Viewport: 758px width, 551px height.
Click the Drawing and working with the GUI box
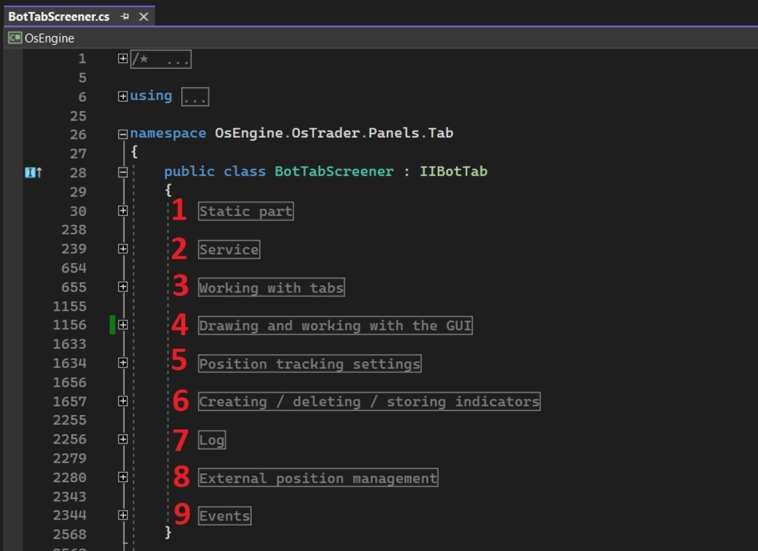(335, 325)
